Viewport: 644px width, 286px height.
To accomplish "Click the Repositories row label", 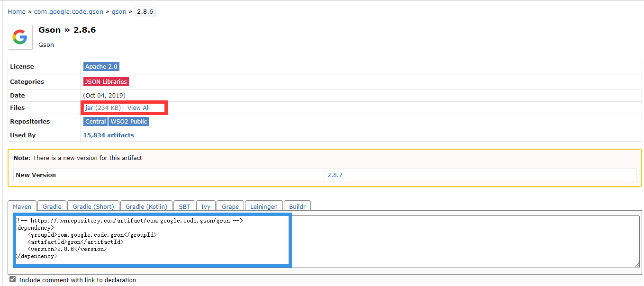I will [x=30, y=122].
